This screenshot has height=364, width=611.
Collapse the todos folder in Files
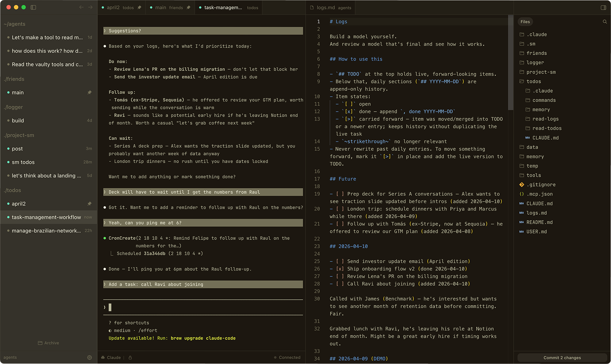[x=533, y=81]
